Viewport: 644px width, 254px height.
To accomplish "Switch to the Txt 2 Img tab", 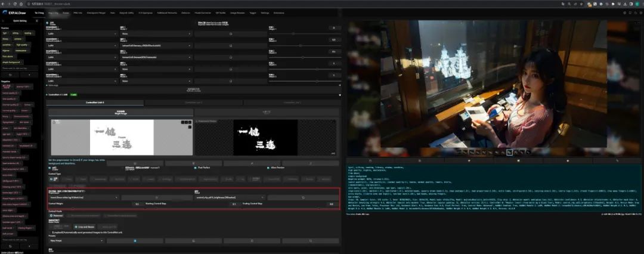I will [x=39, y=13].
